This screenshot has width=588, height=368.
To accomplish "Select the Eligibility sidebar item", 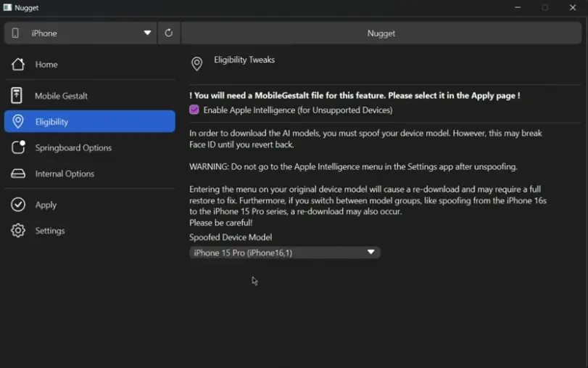I will [90, 121].
